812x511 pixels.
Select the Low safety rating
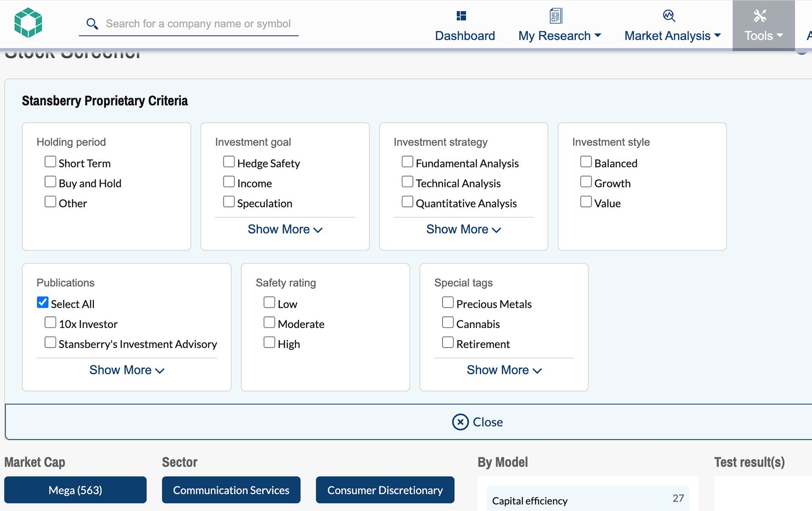pos(269,302)
